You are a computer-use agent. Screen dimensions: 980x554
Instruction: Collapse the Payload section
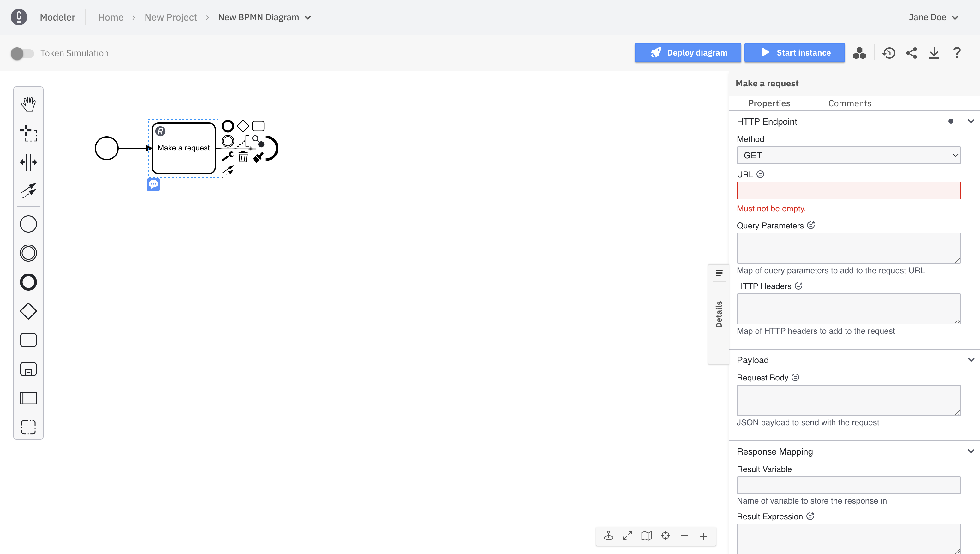(x=971, y=360)
